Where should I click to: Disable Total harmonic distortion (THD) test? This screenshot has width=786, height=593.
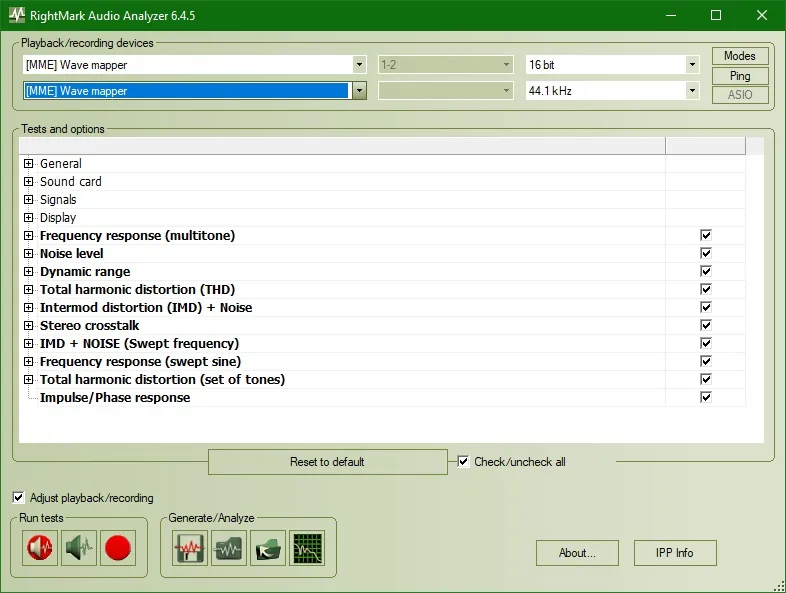click(706, 289)
